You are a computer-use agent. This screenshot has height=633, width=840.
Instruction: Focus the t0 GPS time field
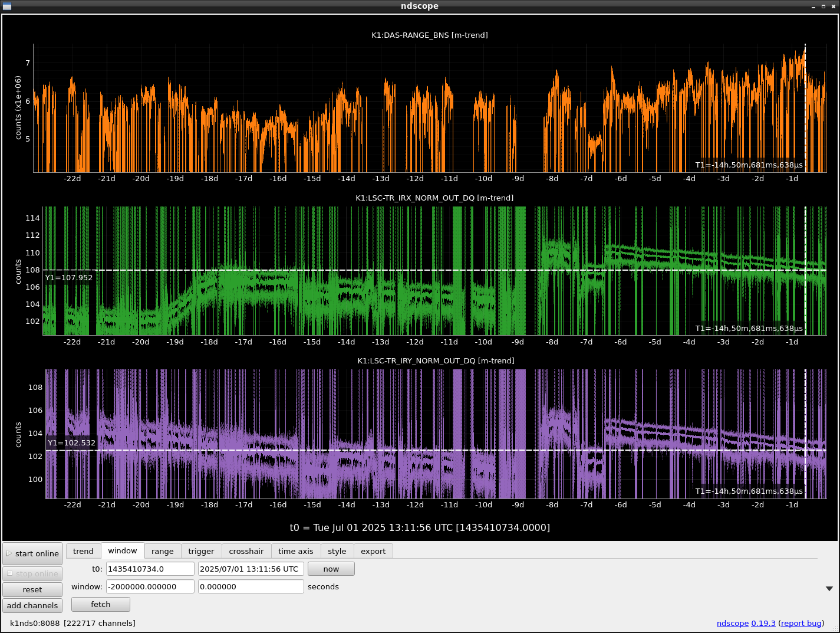pos(150,569)
